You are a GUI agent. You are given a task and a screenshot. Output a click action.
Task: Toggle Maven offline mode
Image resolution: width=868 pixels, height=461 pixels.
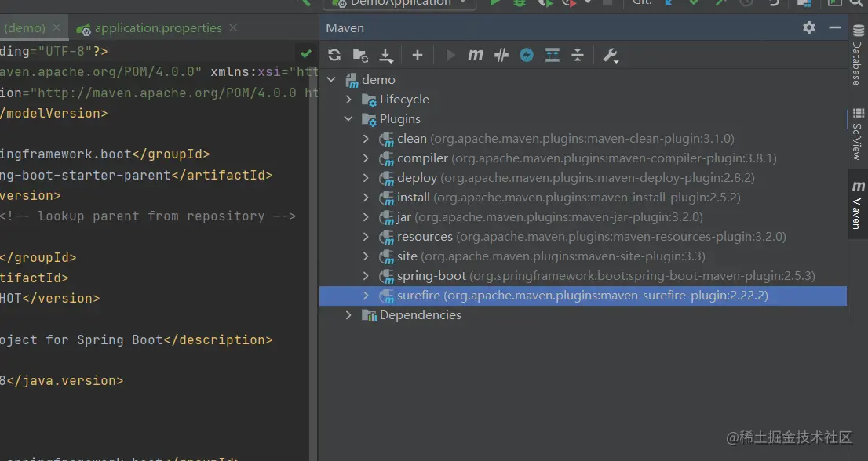[501, 55]
